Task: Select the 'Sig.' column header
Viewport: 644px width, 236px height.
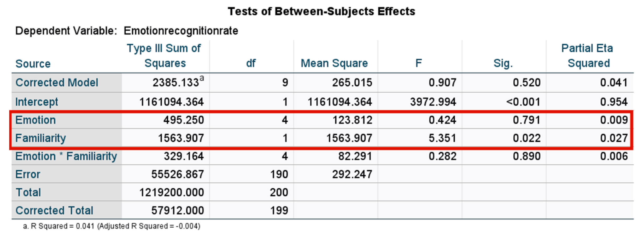Action: pyautogui.click(x=503, y=63)
